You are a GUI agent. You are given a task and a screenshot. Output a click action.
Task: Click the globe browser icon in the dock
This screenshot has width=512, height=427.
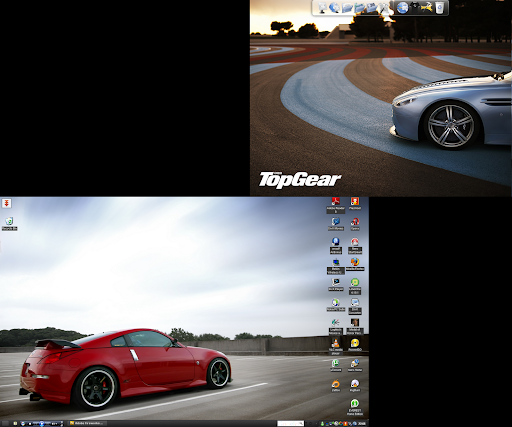coord(402,8)
